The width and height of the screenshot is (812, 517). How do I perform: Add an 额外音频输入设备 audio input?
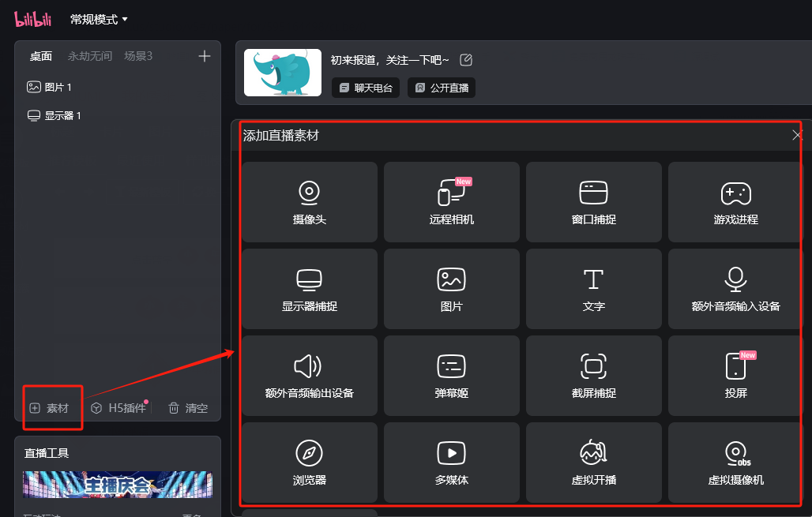(x=735, y=288)
